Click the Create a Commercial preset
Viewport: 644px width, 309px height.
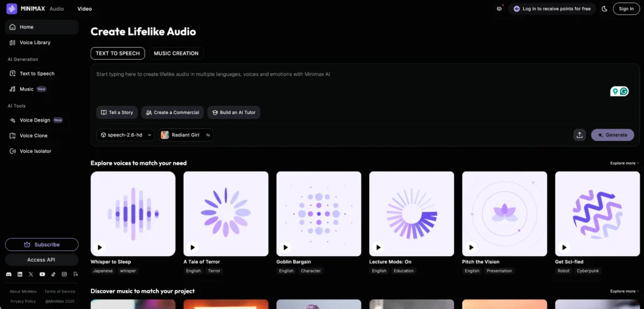coord(172,112)
